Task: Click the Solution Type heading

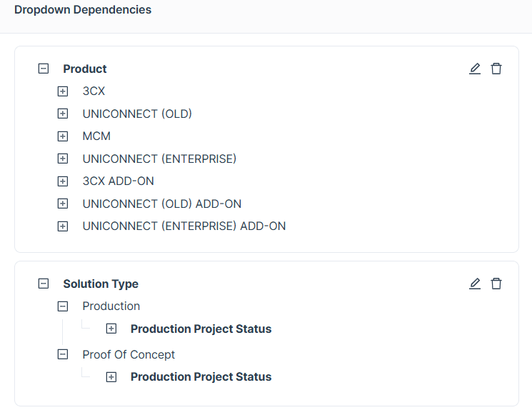Action: pyautogui.click(x=101, y=284)
